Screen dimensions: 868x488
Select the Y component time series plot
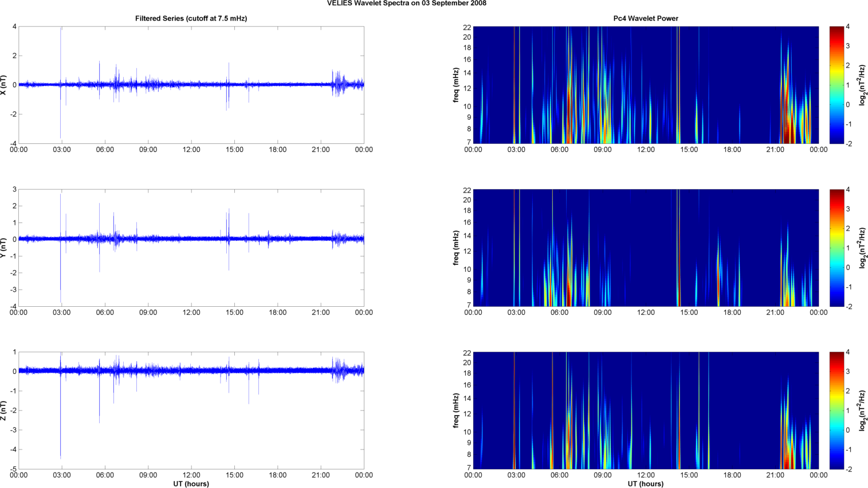(191, 248)
